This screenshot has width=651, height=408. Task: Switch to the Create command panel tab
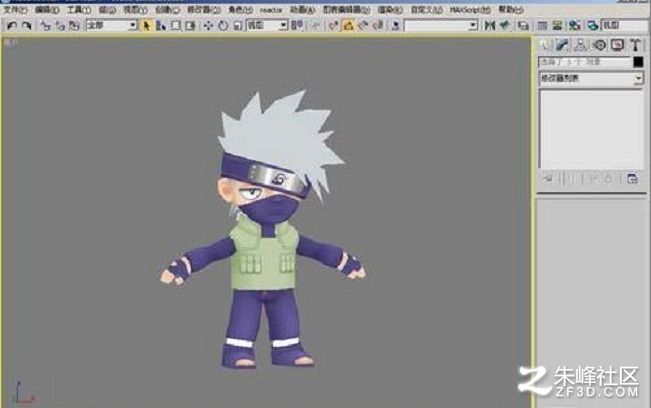545,45
